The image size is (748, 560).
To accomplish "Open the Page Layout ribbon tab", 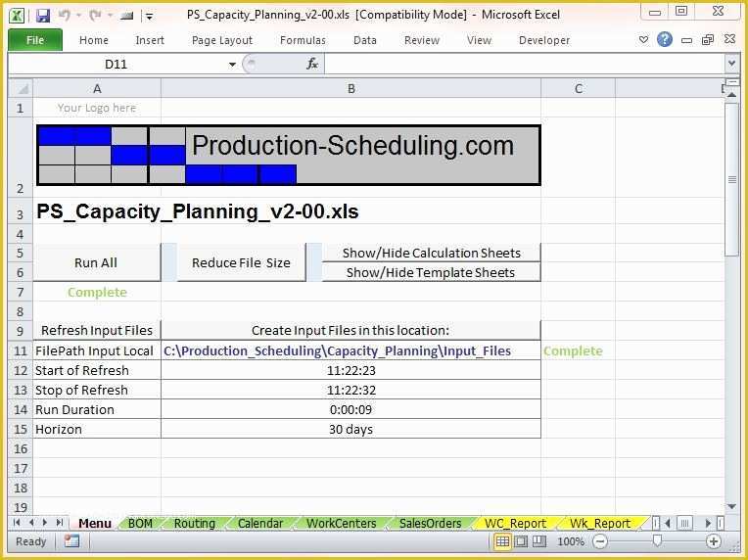I will click(222, 40).
